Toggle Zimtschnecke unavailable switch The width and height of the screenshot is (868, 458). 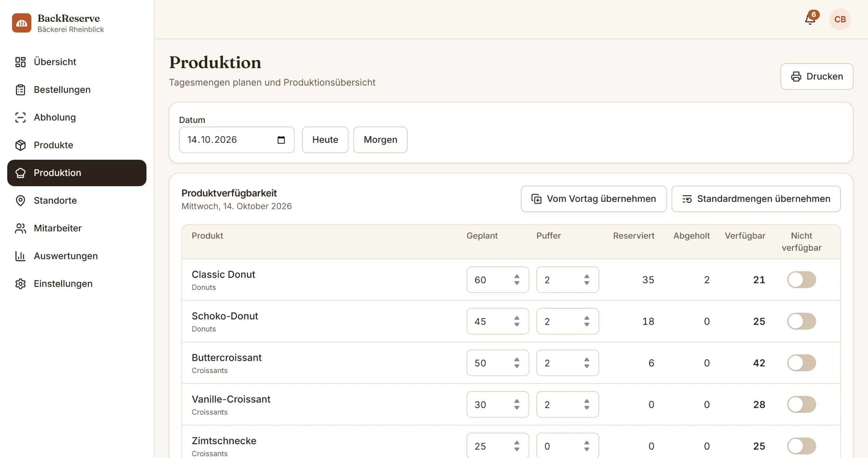click(801, 446)
